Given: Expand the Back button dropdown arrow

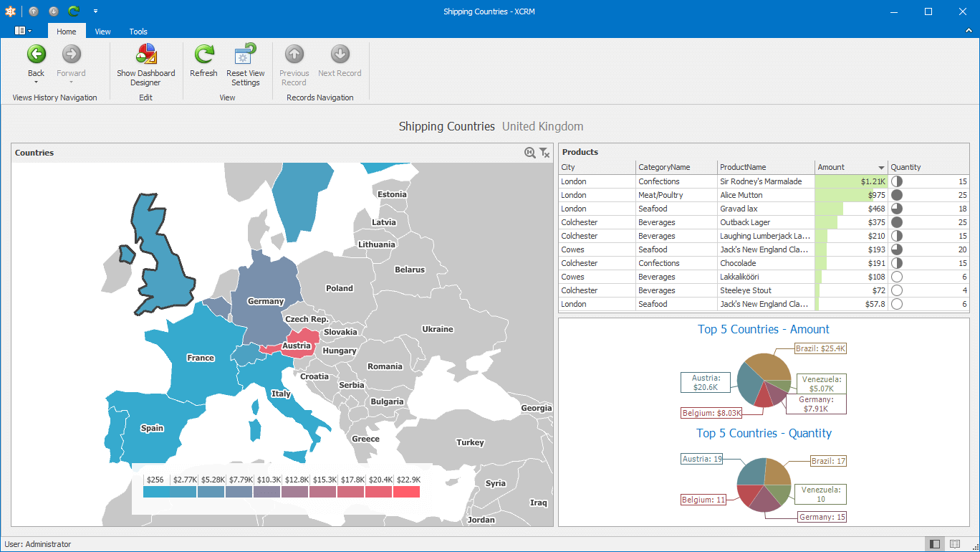Looking at the screenshot, I should [36, 82].
